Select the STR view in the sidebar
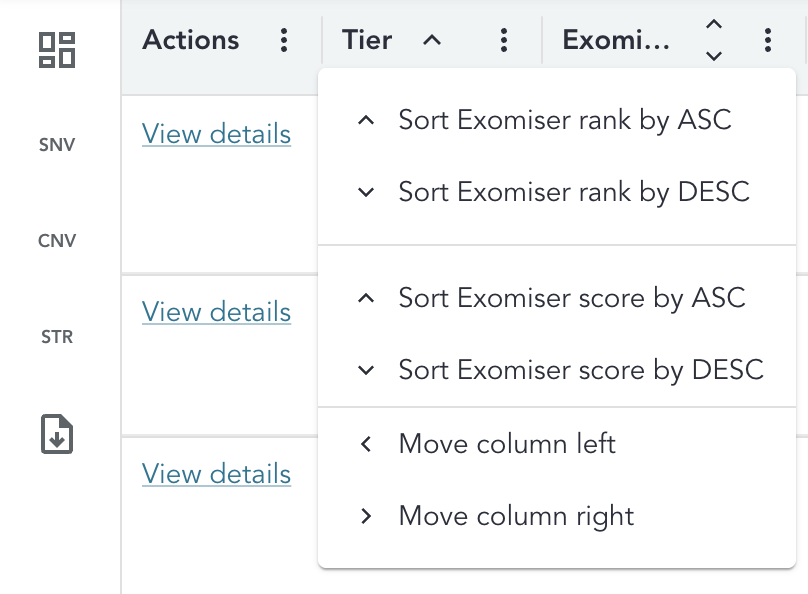Viewport: 808px width, 594px height. (x=57, y=337)
